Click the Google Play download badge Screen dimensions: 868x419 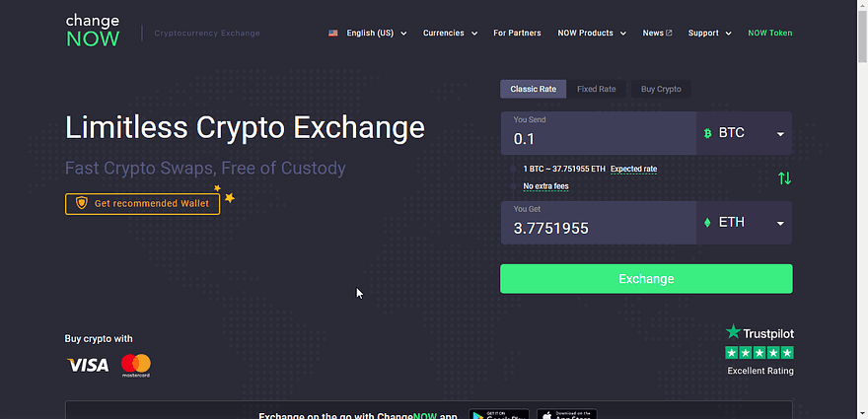click(498, 414)
